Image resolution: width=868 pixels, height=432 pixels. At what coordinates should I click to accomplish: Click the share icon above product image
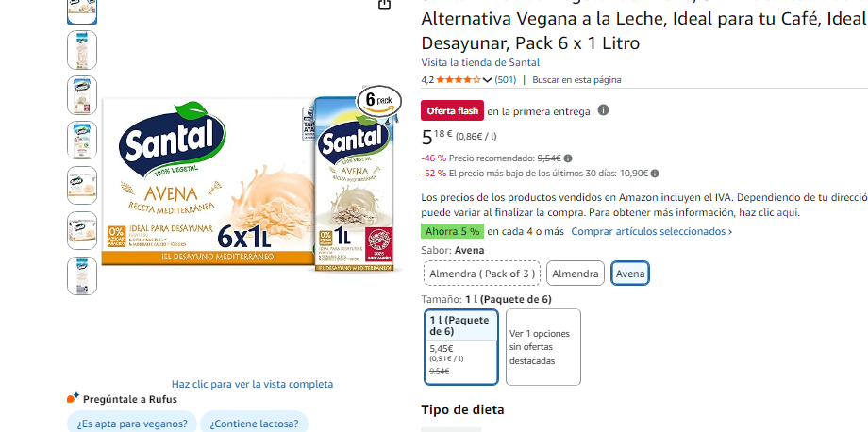(384, 4)
